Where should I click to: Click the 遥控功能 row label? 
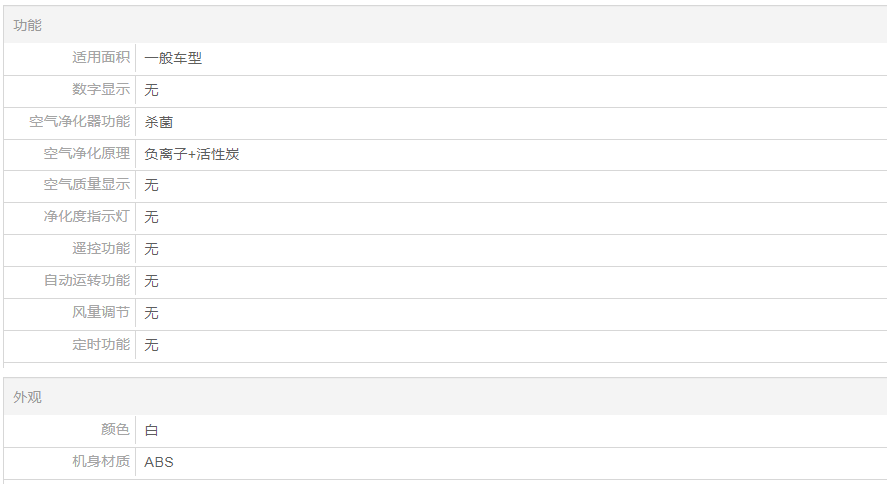click(101, 249)
